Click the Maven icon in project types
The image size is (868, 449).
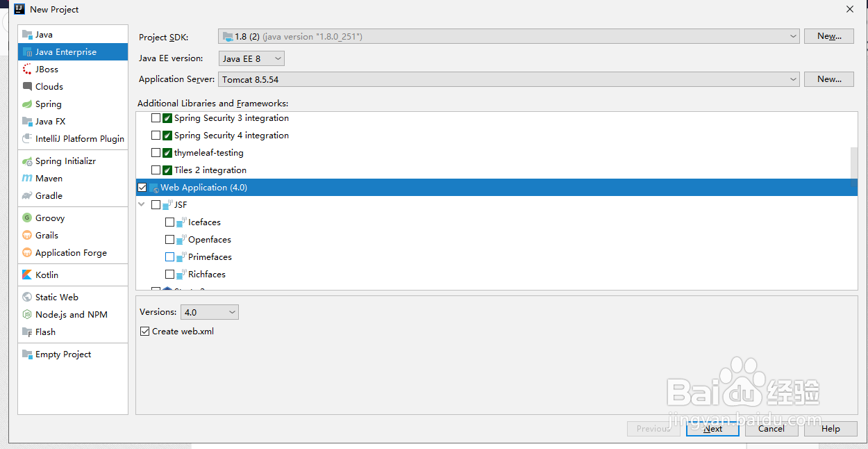pos(27,179)
